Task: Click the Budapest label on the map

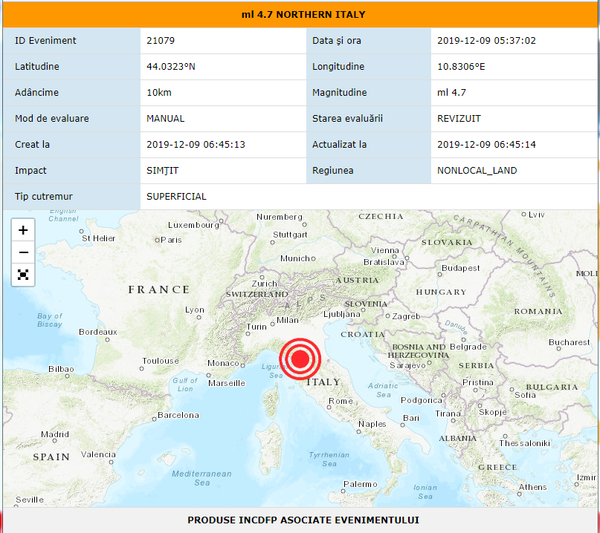Action: click(x=461, y=268)
